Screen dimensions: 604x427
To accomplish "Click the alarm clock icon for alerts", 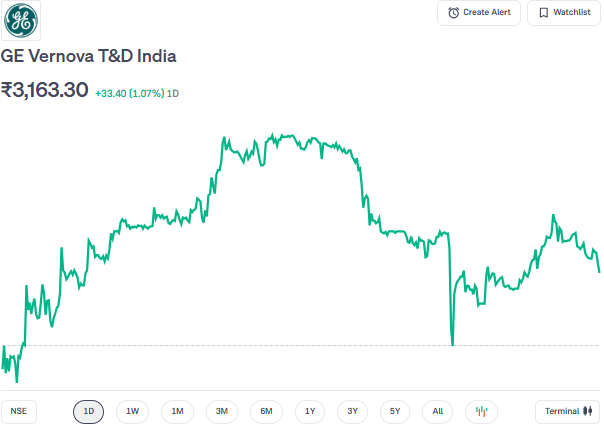I will coord(454,13).
